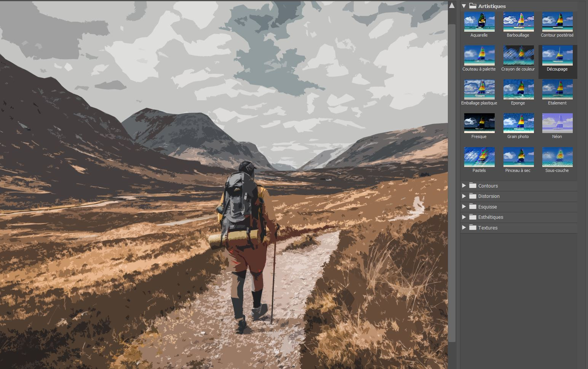Choose the Pinceau à sec filter
Screen dimensions: 588x369
pyautogui.click(x=518, y=157)
